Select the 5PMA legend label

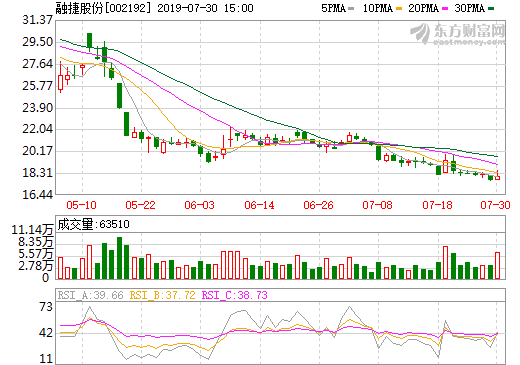coord(333,8)
